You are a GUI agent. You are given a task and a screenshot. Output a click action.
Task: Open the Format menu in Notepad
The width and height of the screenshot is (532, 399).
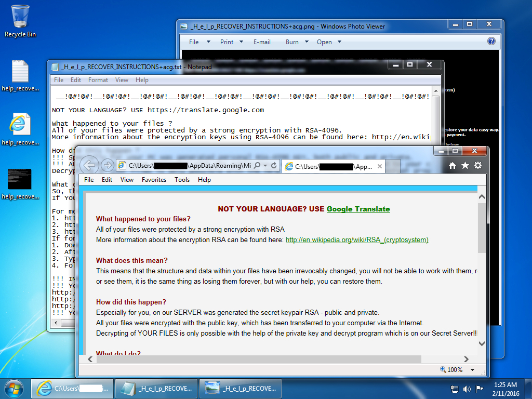pos(98,80)
